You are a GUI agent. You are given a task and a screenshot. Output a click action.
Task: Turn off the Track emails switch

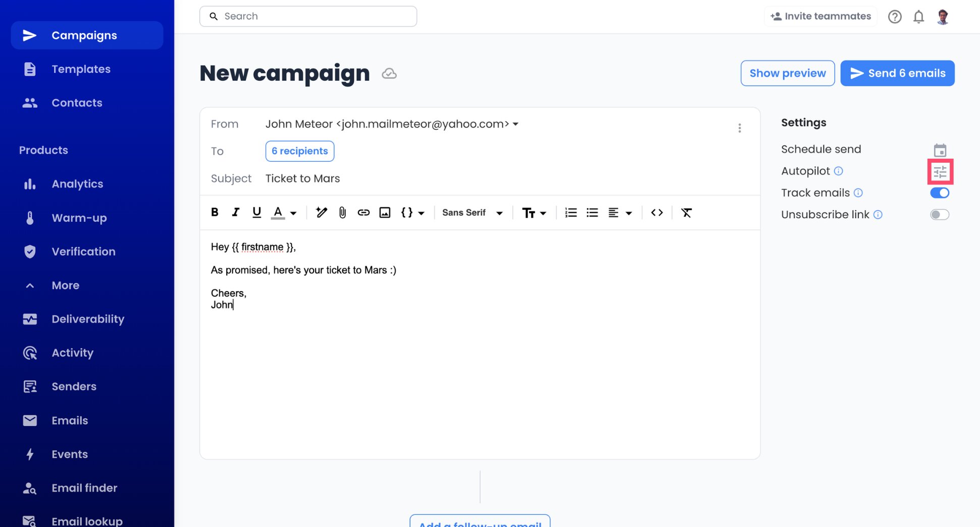(940, 193)
